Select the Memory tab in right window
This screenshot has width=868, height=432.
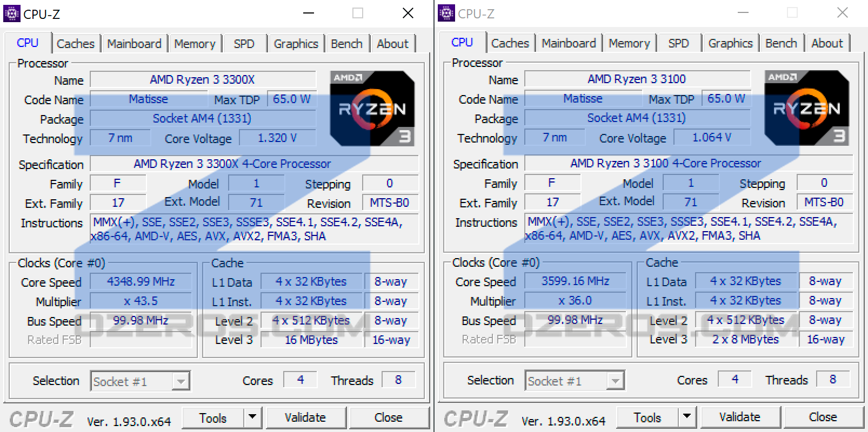(x=629, y=43)
